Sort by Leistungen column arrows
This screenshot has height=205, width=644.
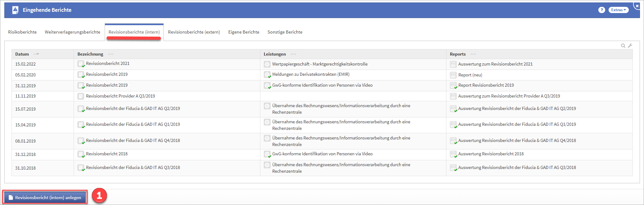[x=293, y=54]
